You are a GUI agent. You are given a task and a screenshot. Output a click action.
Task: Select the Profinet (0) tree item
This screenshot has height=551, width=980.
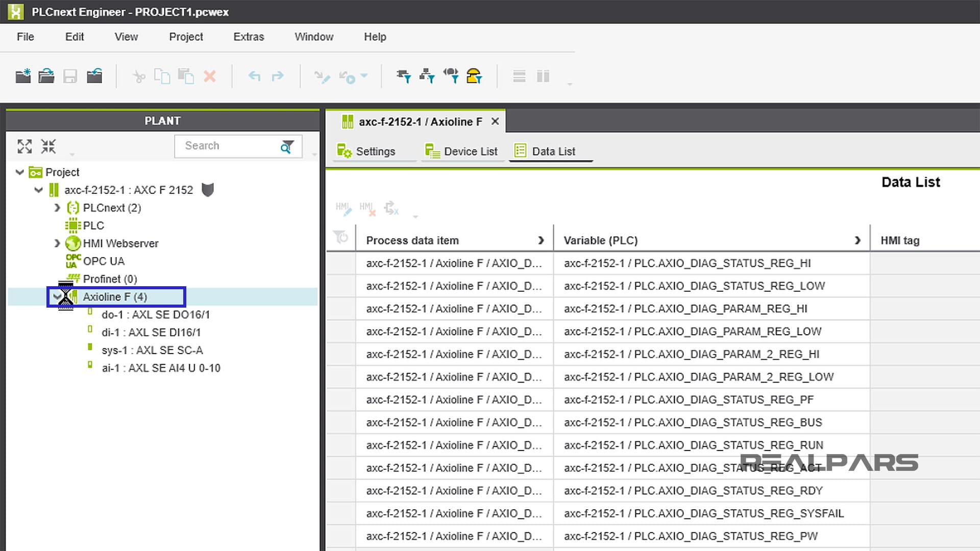[110, 279]
